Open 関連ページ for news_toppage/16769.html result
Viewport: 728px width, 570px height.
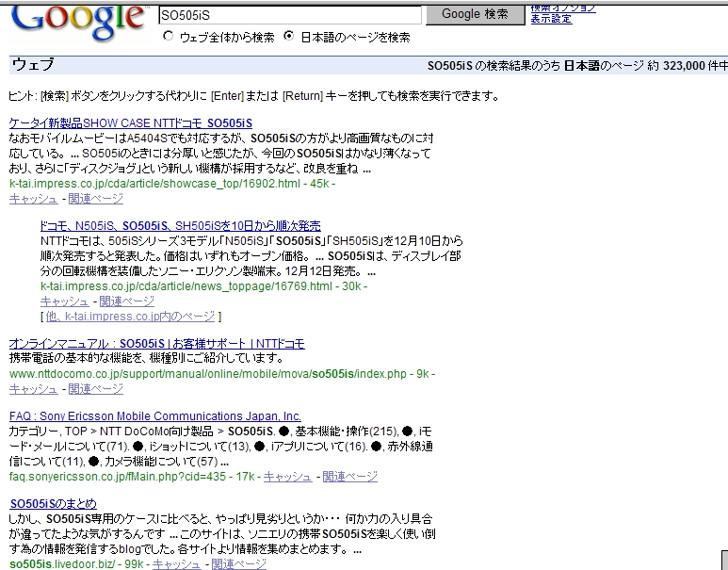coord(127,301)
